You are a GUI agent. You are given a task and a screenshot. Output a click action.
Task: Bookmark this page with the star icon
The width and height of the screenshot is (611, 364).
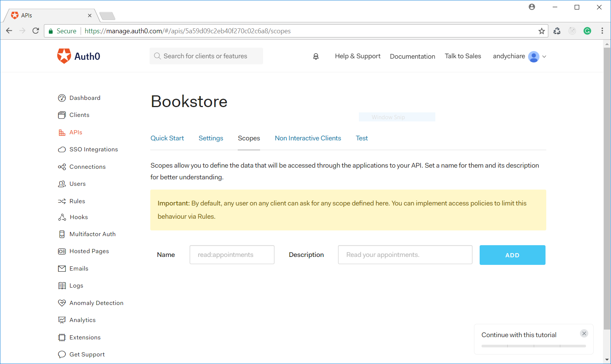click(x=542, y=31)
